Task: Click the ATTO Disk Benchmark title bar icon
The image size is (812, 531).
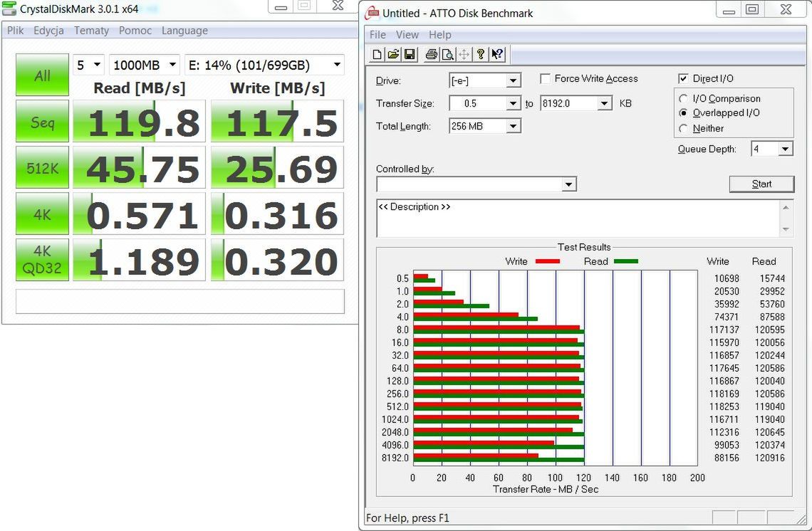Action: tap(372, 13)
